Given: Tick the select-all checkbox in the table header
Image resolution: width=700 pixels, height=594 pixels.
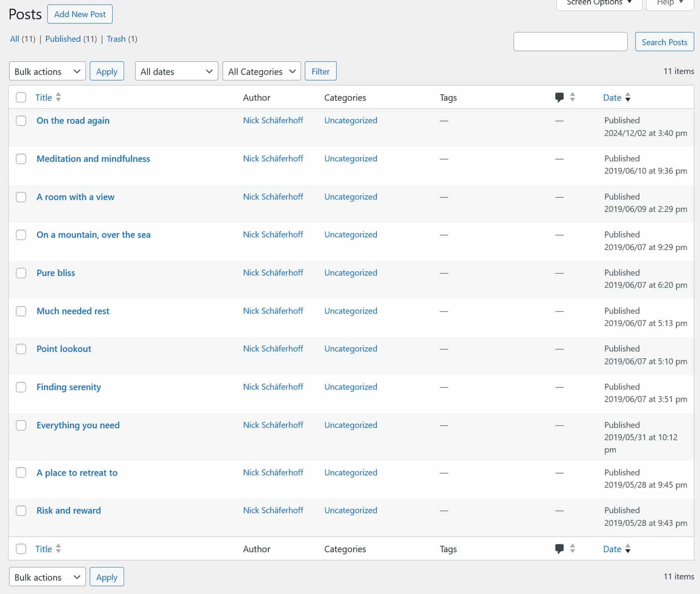Looking at the screenshot, I should point(21,97).
